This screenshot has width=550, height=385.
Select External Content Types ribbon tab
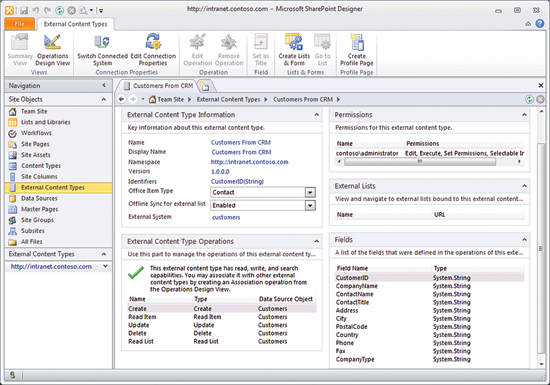tap(75, 24)
